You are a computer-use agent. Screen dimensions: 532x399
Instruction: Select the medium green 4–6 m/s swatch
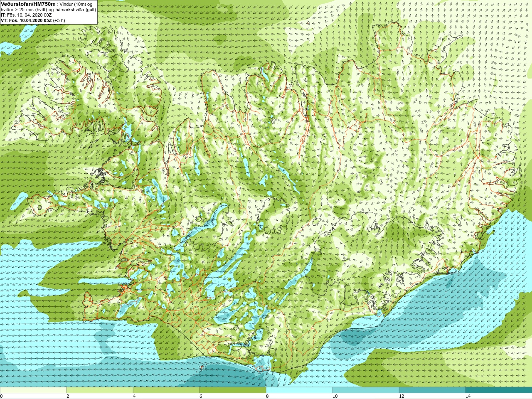pyautogui.click(x=166, y=390)
